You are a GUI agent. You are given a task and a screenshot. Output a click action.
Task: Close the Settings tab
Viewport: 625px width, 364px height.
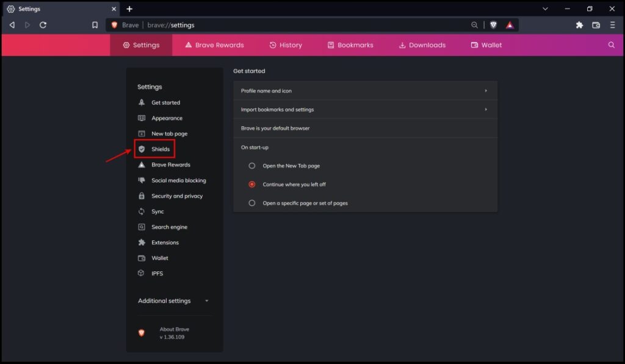click(114, 9)
